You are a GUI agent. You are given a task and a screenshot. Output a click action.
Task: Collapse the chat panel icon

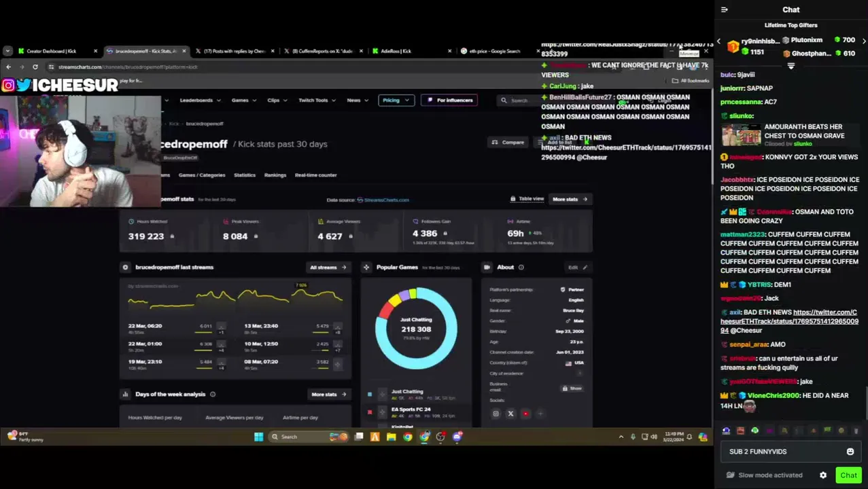click(725, 10)
